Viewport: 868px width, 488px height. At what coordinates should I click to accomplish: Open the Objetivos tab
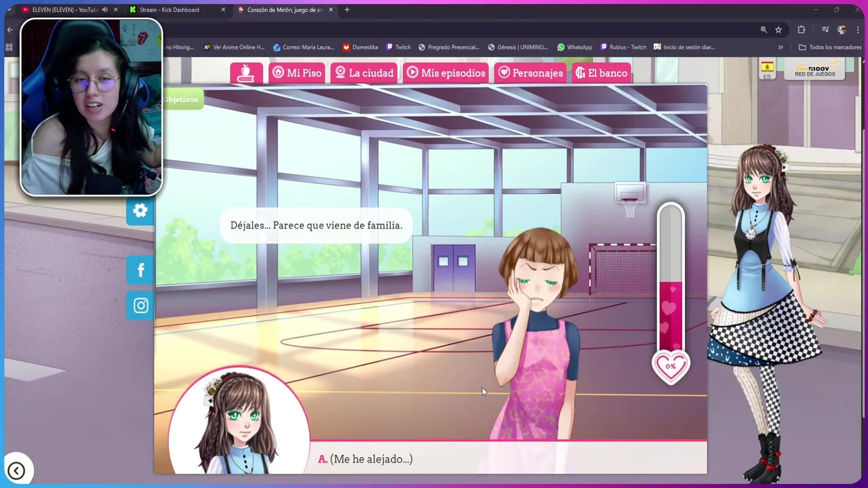pyautogui.click(x=181, y=100)
